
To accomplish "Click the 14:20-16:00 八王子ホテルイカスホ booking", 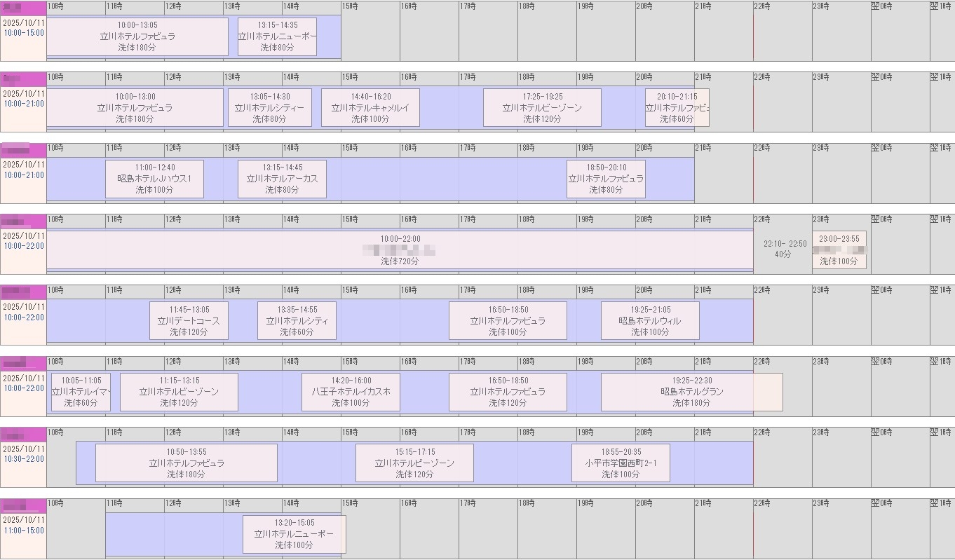I will pyautogui.click(x=351, y=392).
